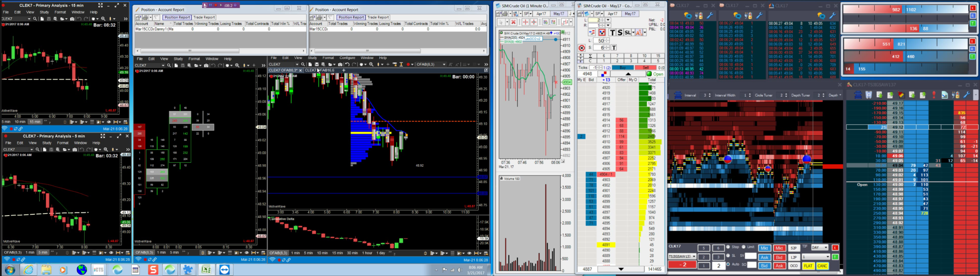The width and height of the screenshot is (980, 276).
Task: Toggle the eye icon below the Cumulative Delta chart
Action: (469, 253)
